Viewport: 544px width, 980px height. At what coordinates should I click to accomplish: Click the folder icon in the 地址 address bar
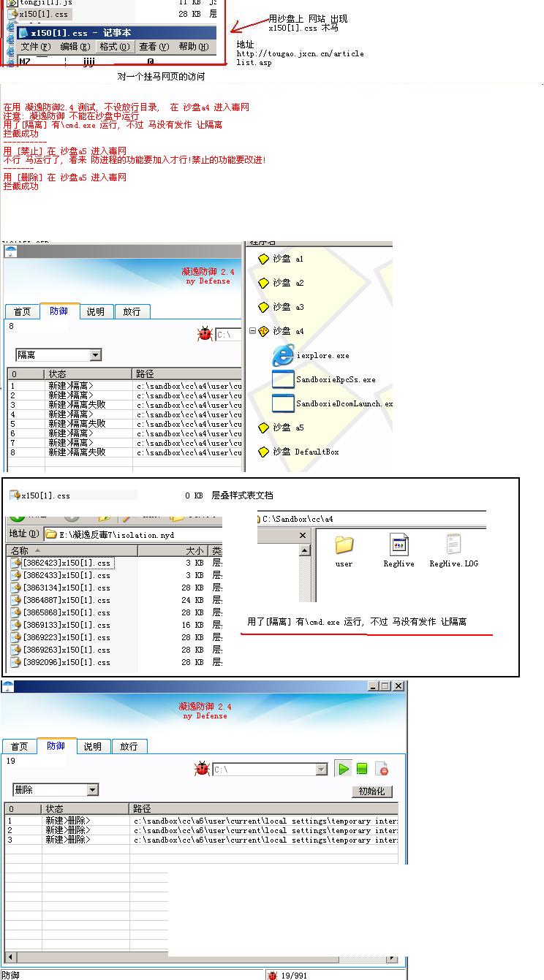[51, 534]
